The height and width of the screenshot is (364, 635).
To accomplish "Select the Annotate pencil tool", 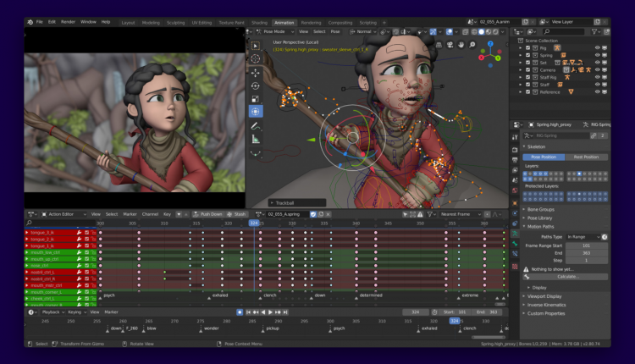I will coord(255,126).
